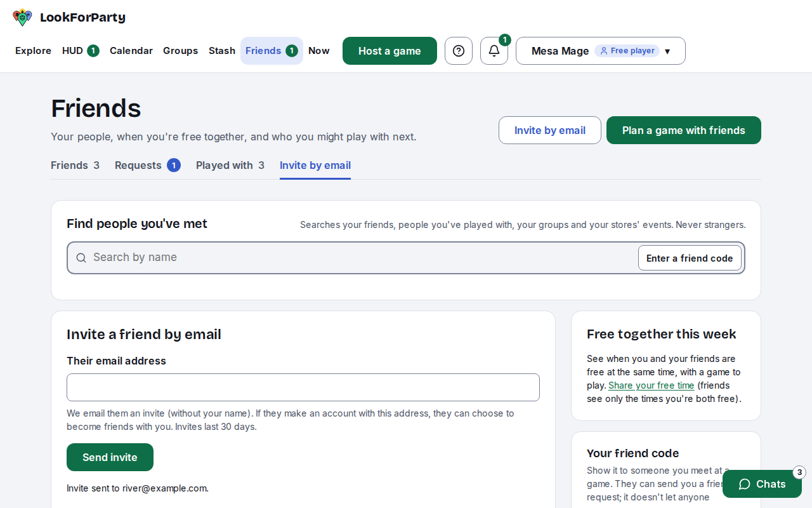Screen dimensions: 812x508
Task: Click the LookForParty logo icon
Action: (x=22, y=17)
